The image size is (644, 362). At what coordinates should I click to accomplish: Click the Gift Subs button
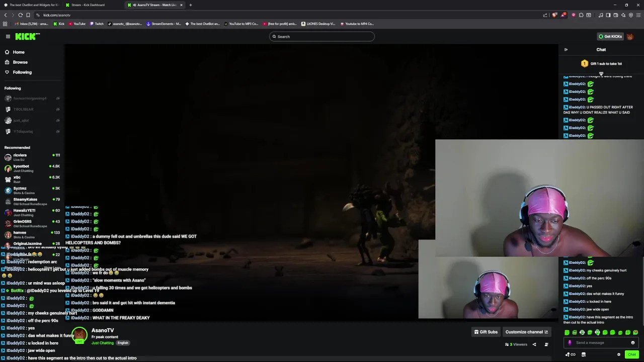click(486, 332)
